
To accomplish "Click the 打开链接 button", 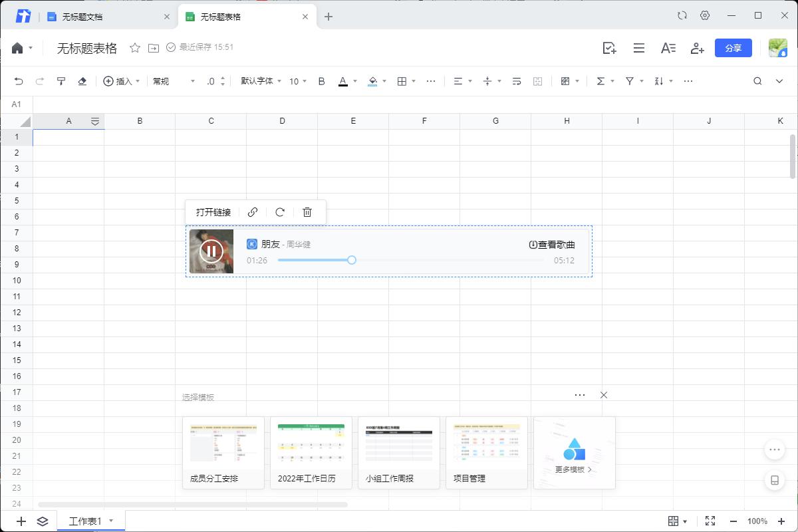I will (212, 212).
